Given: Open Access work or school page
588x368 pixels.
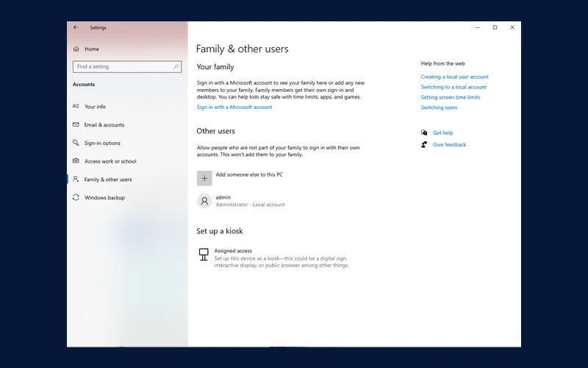Looking at the screenshot, I should [x=111, y=161].
